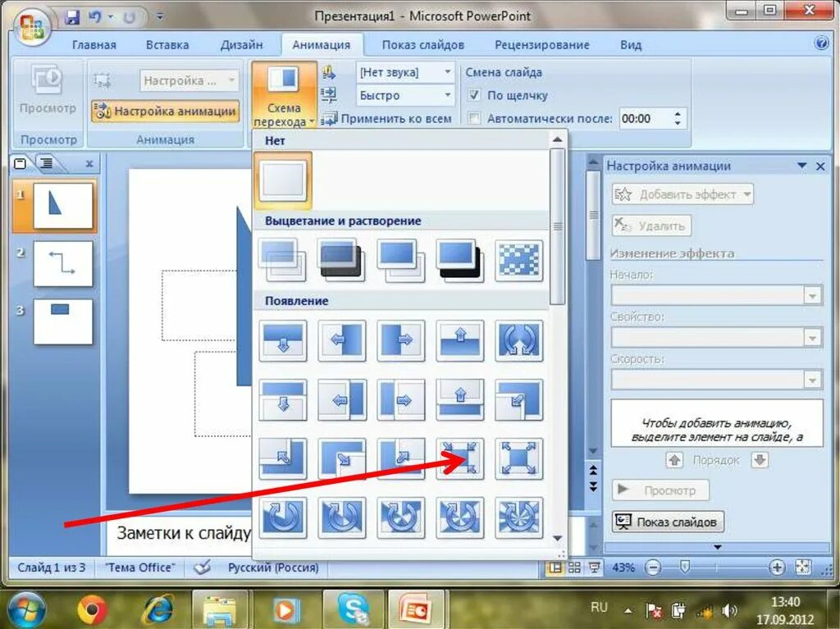This screenshot has width=840, height=629.
Task: Open PowerPoint help question mark
Action: click(821, 43)
